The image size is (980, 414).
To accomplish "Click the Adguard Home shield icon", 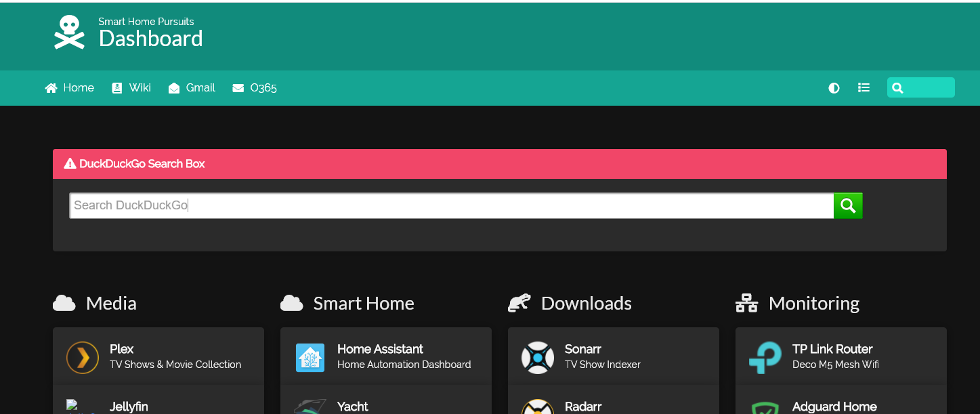I will (x=765, y=407).
